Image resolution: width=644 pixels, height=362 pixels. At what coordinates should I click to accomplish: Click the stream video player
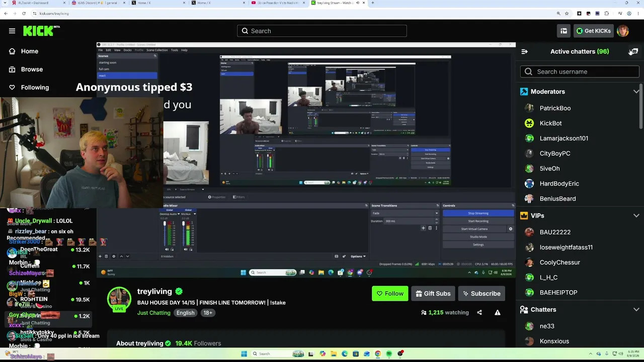(306, 160)
